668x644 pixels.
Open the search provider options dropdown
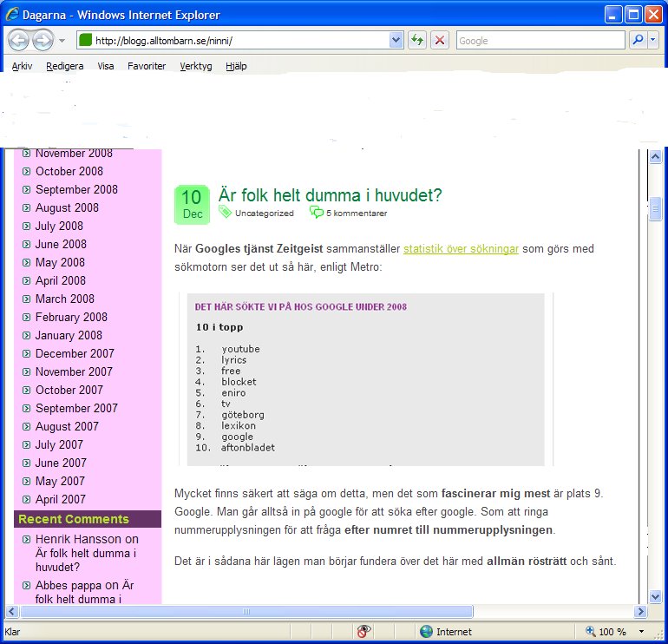(x=653, y=40)
